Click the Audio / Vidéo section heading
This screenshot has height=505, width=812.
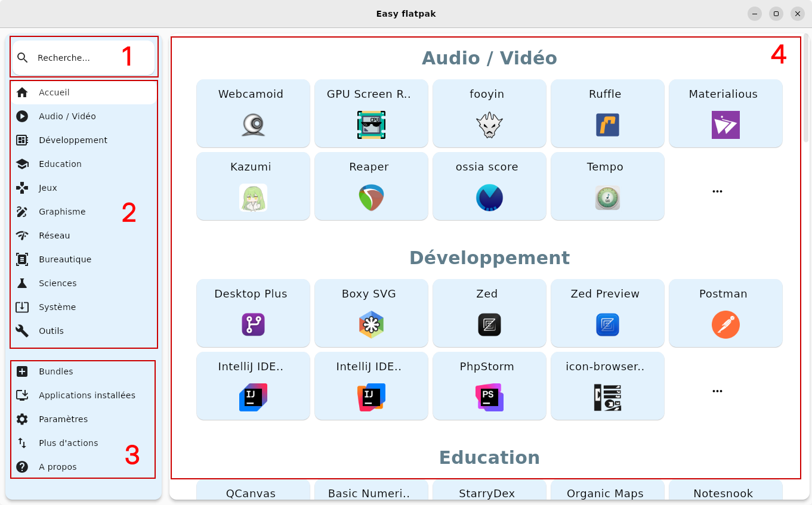tap(489, 58)
